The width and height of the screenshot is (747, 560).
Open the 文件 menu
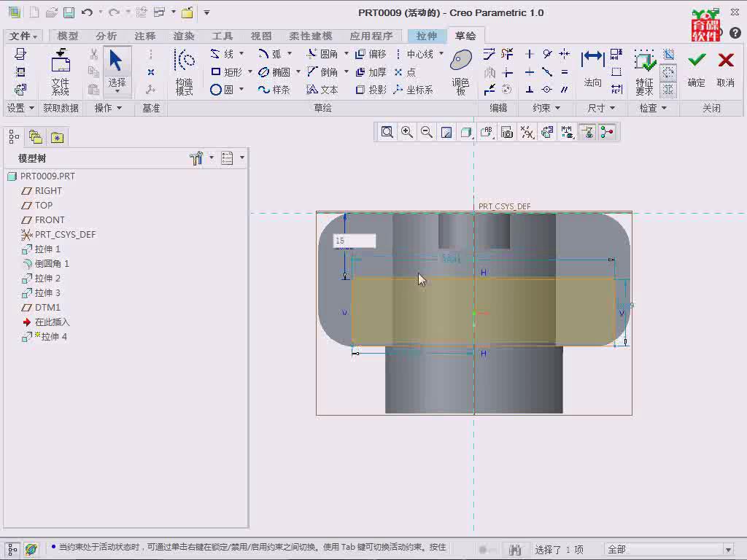click(23, 36)
